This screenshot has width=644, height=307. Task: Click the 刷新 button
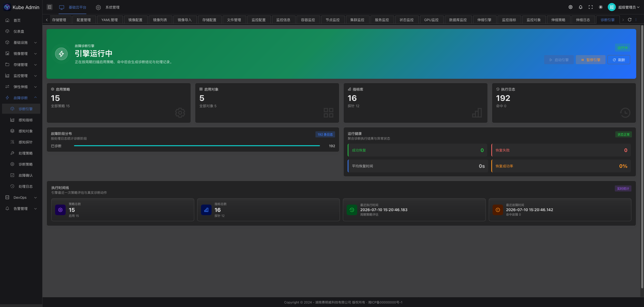(619, 60)
